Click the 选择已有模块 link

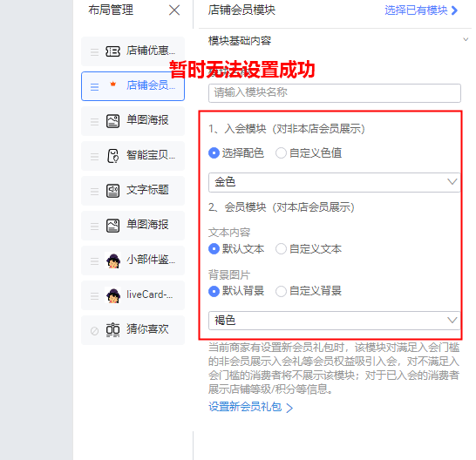click(421, 10)
